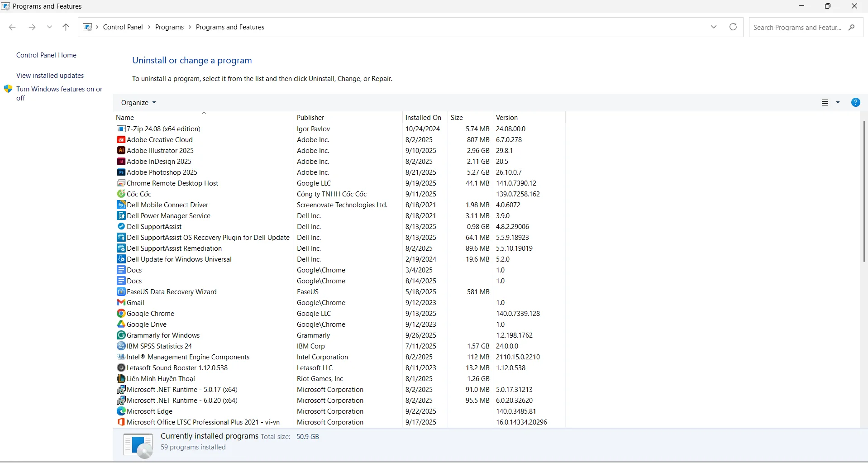Open the View installed updates link
The image size is (868, 463).
click(50, 75)
